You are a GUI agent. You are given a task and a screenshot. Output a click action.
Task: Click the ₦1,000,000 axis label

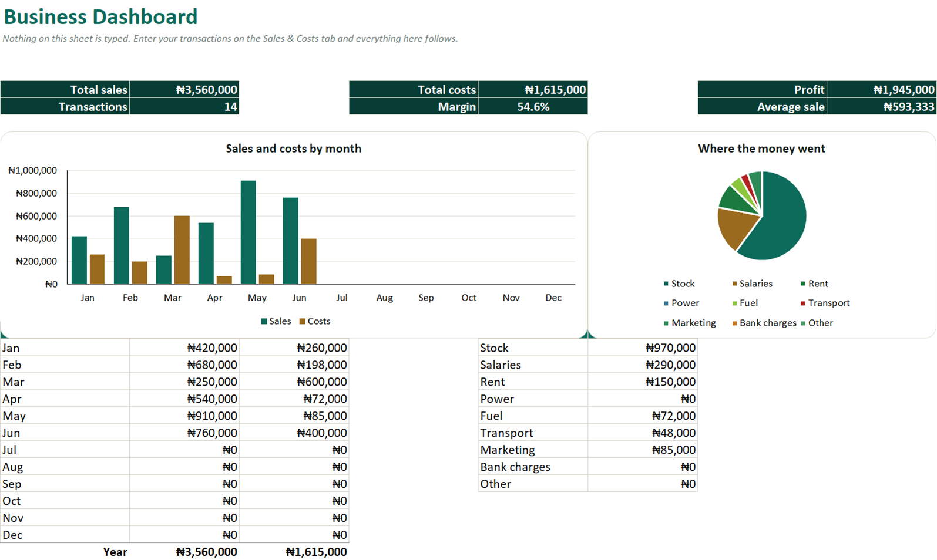(32, 170)
